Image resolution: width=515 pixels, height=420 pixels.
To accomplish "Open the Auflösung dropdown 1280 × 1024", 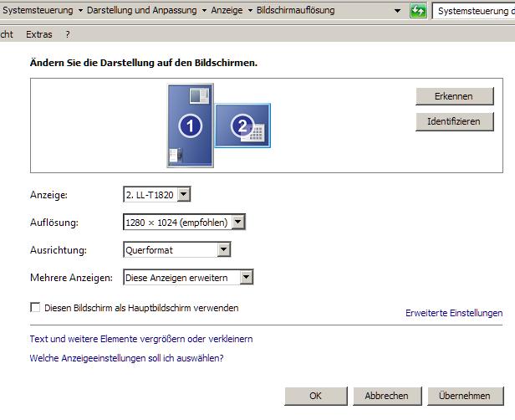I will click(x=184, y=223).
